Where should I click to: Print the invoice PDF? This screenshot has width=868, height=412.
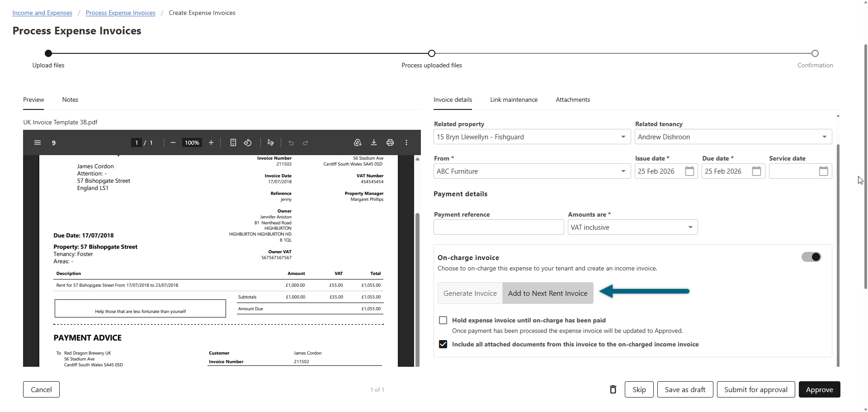click(390, 142)
